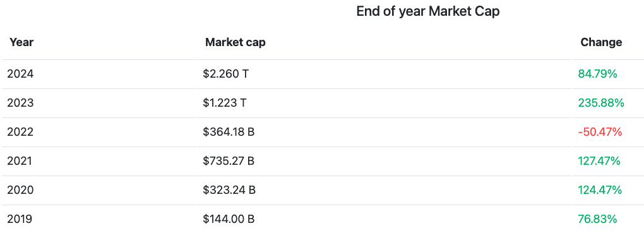Click the $2.260 T market cap value
644x233 pixels.
click(226, 74)
